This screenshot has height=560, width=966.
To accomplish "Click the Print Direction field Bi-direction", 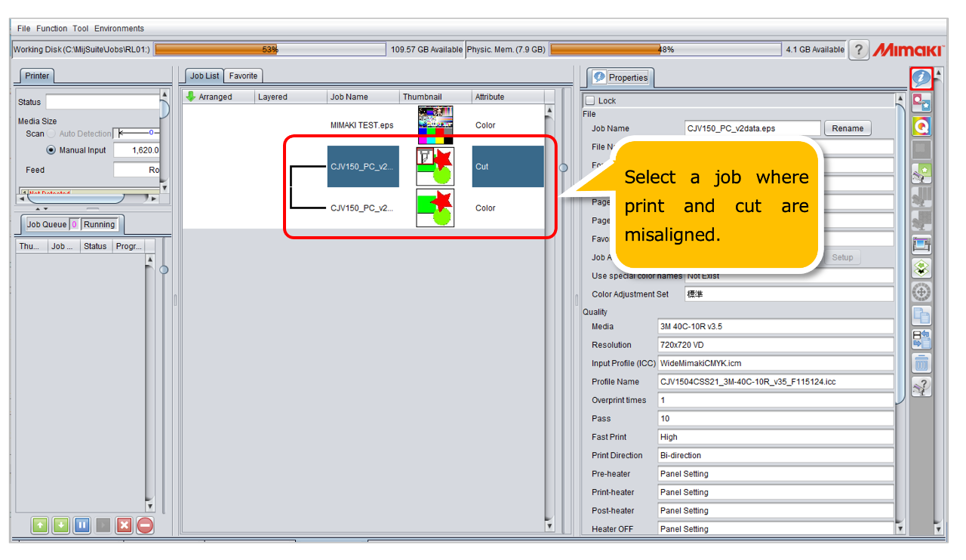I will coord(776,455).
